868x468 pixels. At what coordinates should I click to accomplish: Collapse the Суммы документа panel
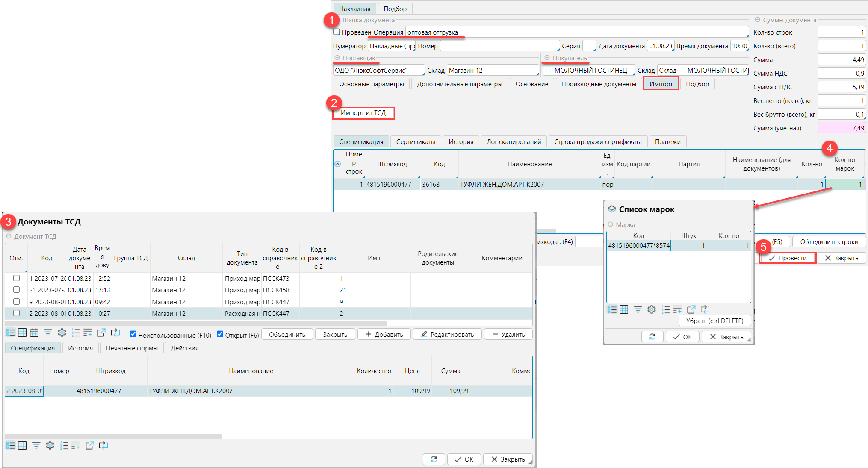[x=757, y=20]
